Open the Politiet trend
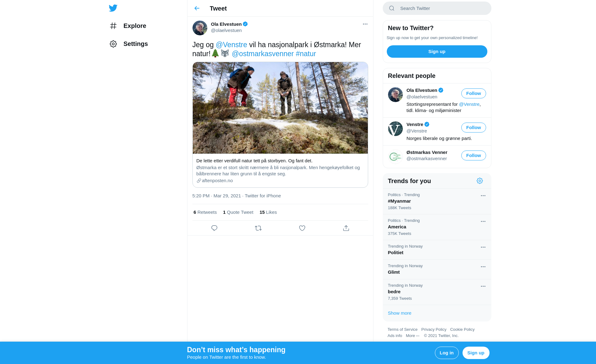Image resolution: width=596 pixels, height=364 pixels. coord(437,250)
